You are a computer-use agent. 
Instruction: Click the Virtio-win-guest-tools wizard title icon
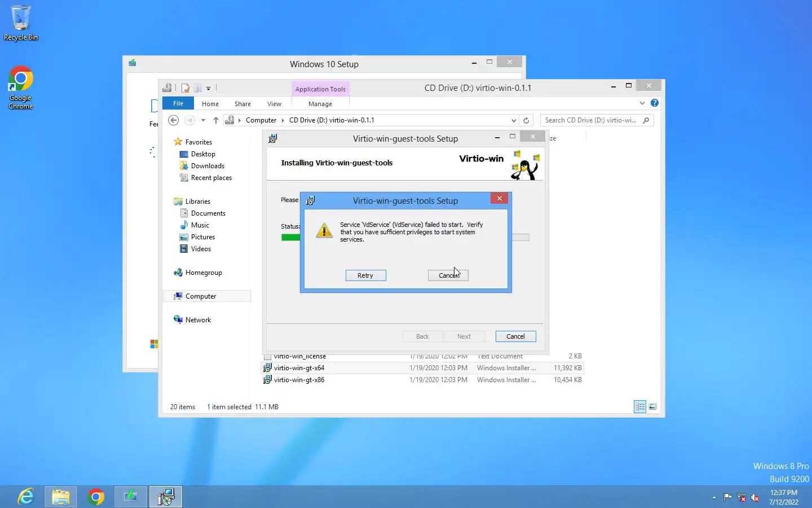pyautogui.click(x=273, y=138)
